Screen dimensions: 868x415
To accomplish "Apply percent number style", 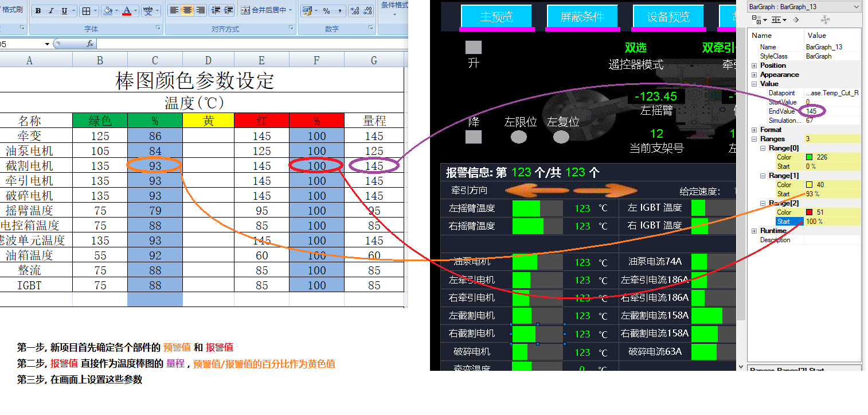I will click(326, 11).
